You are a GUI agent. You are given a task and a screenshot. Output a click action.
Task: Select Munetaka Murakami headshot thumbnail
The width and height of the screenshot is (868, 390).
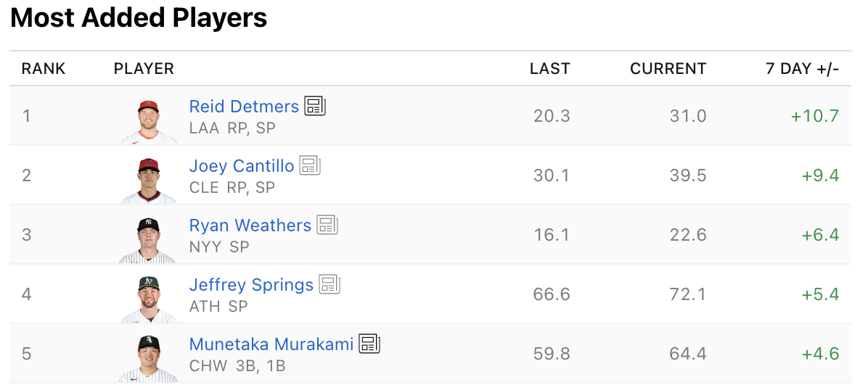coord(148,360)
